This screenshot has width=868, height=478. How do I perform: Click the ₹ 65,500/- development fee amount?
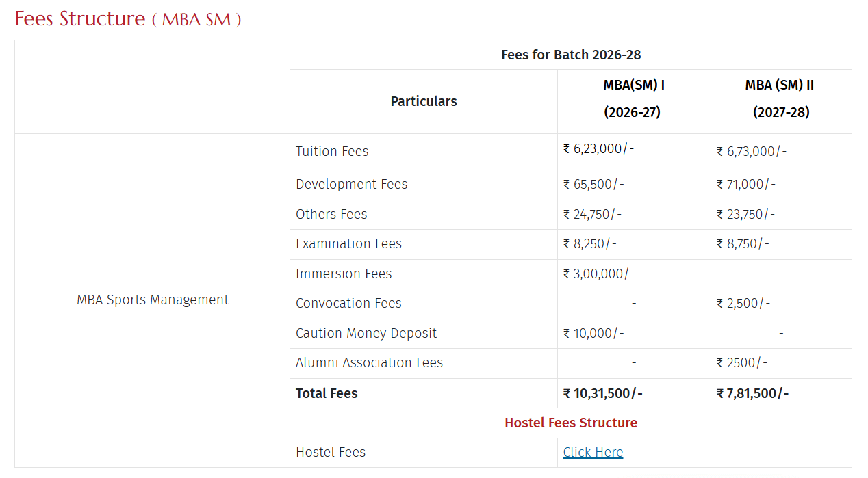(593, 185)
